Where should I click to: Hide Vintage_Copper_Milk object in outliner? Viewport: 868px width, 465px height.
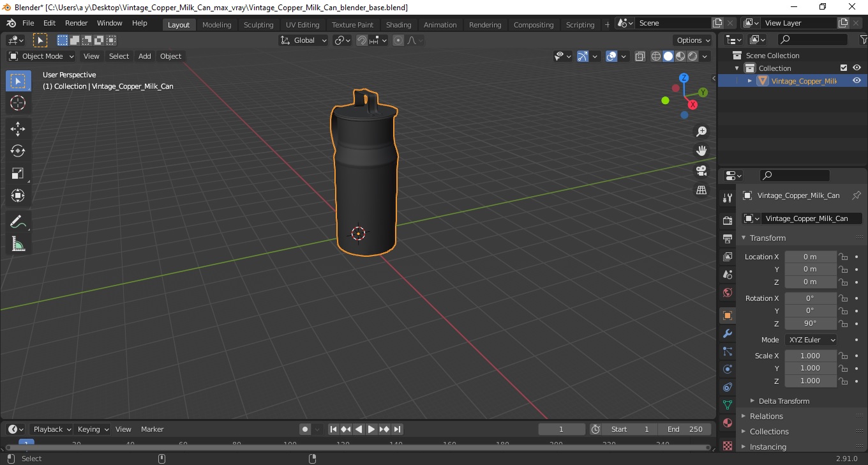click(857, 80)
